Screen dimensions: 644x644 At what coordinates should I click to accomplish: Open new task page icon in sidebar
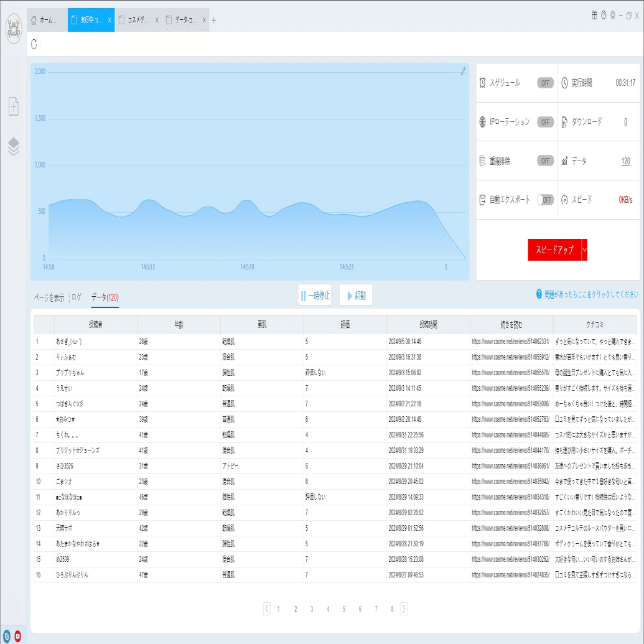pyautogui.click(x=14, y=106)
